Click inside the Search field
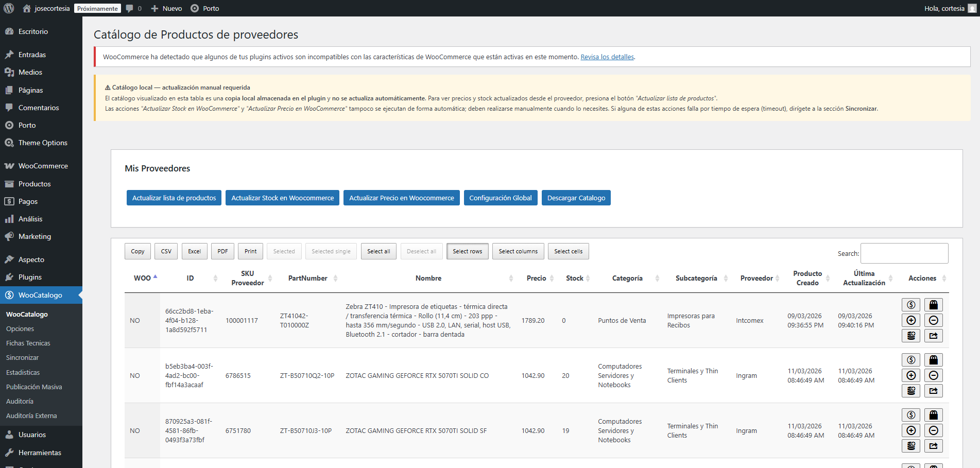Screen dimensions: 980x468 point(904,253)
